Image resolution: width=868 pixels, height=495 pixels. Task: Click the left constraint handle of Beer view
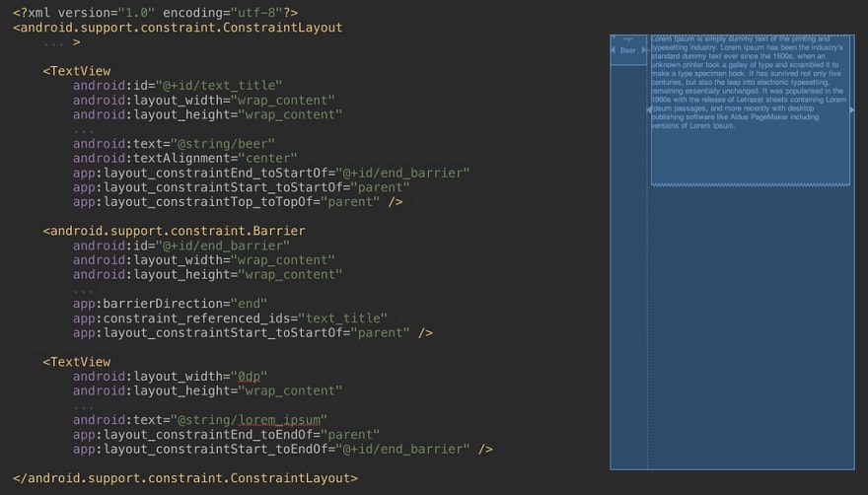point(613,50)
